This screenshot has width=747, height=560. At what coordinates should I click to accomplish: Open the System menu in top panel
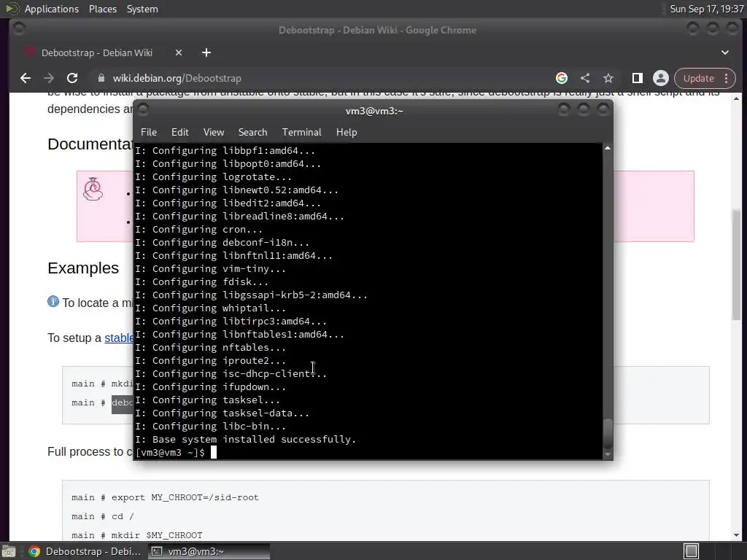coord(142,9)
